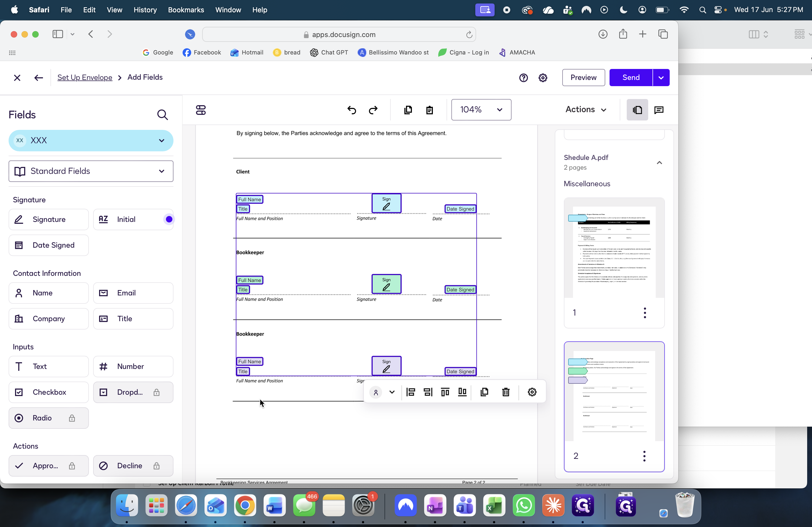Show the document pages panel
The width and height of the screenshot is (812, 527).
tap(637, 110)
